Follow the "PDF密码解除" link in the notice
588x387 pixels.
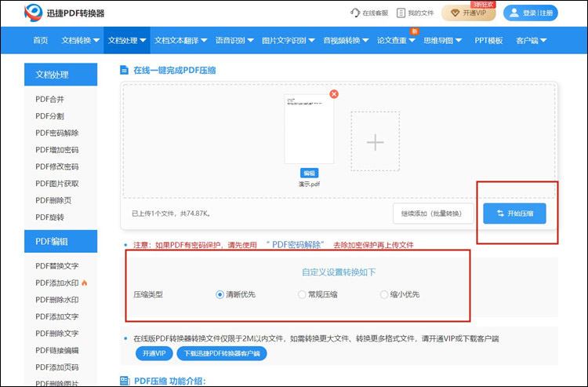point(295,245)
